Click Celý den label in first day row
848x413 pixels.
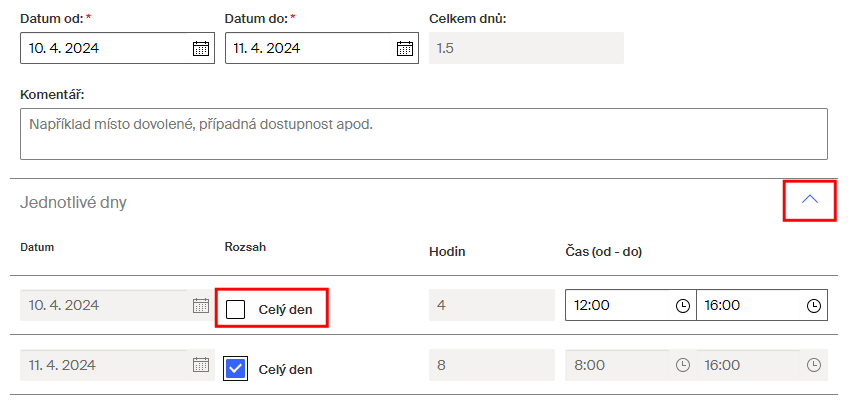click(x=285, y=310)
